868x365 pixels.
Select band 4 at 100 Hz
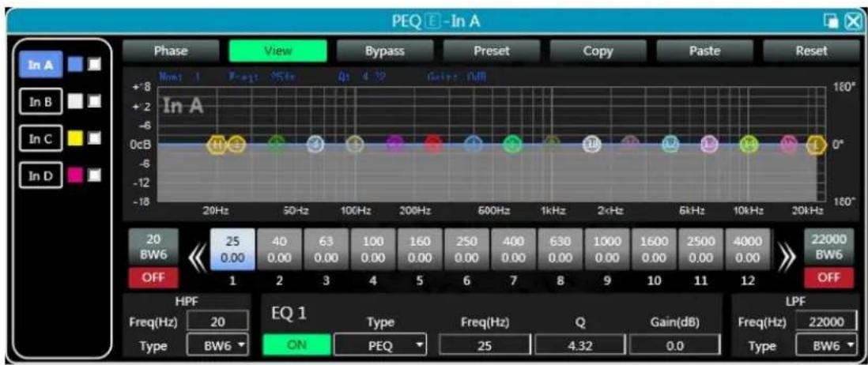click(x=373, y=250)
